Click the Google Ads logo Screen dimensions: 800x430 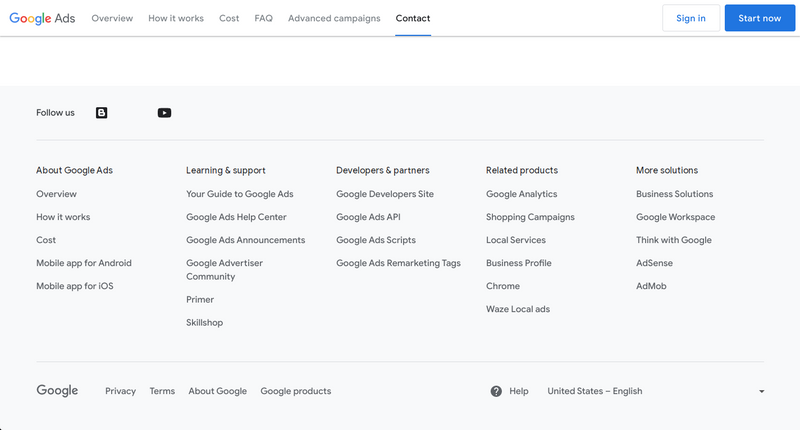tap(42, 18)
